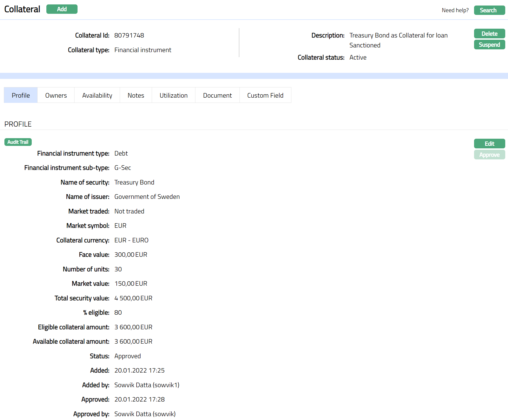Click Edit to modify the profile
The image size is (508, 420).
(489, 144)
